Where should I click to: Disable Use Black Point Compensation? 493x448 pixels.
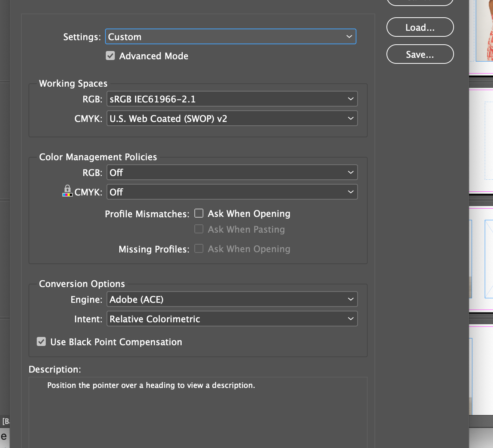(41, 342)
